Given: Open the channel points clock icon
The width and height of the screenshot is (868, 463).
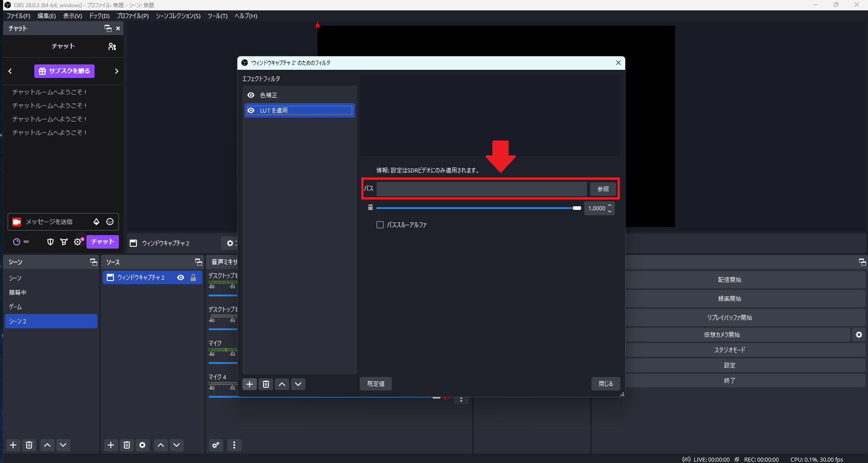Looking at the screenshot, I should [17, 242].
